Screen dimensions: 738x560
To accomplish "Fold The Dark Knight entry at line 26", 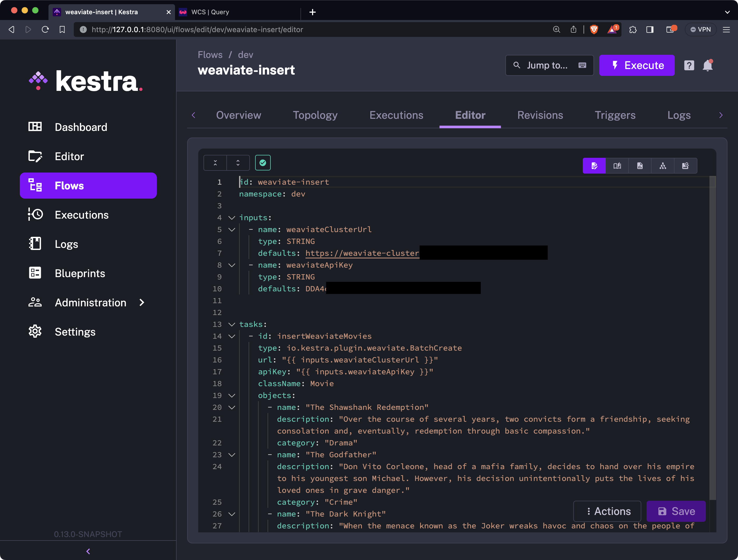I will 232,514.
